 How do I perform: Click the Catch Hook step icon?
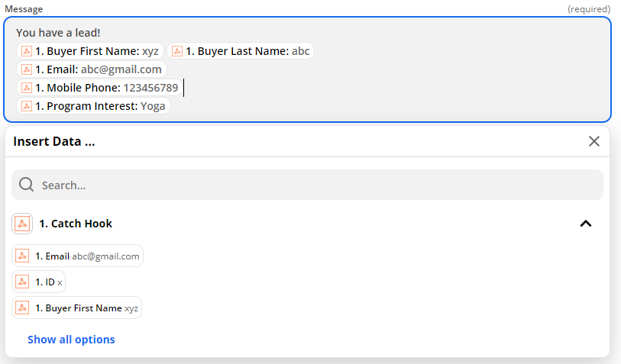tap(22, 224)
